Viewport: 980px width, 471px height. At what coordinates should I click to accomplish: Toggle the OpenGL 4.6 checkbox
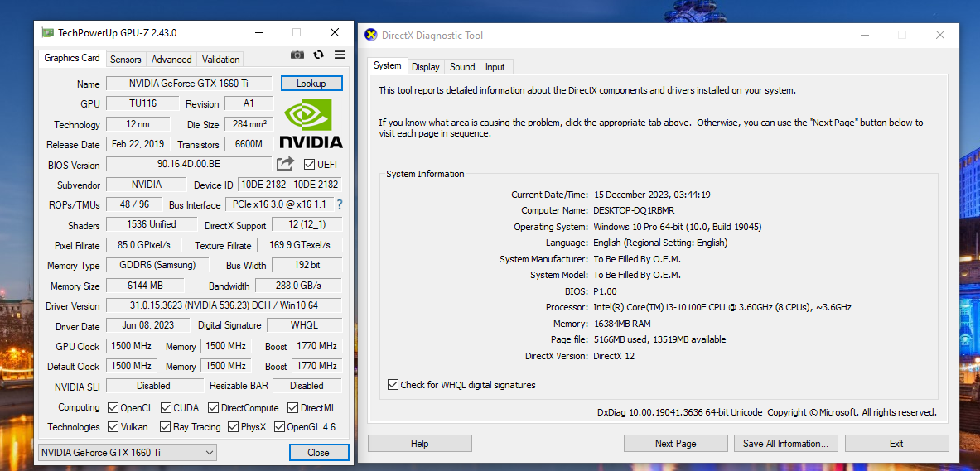tap(279, 427)
